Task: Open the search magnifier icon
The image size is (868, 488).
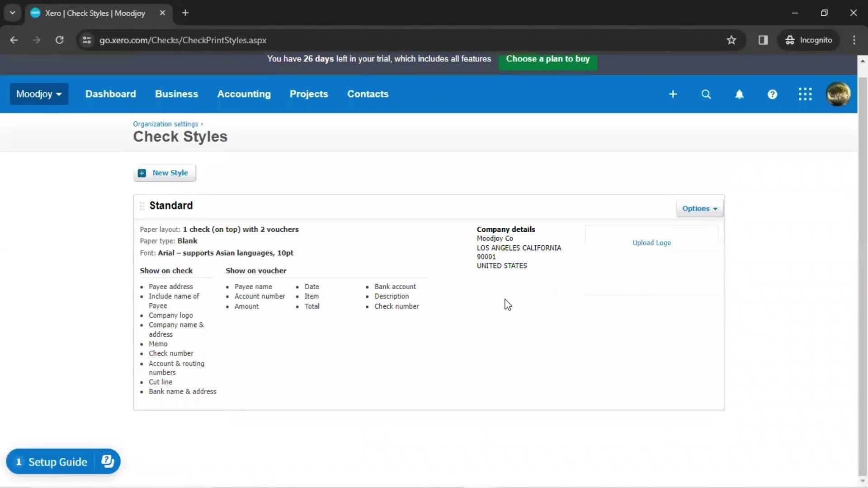Action: point(706,94)
